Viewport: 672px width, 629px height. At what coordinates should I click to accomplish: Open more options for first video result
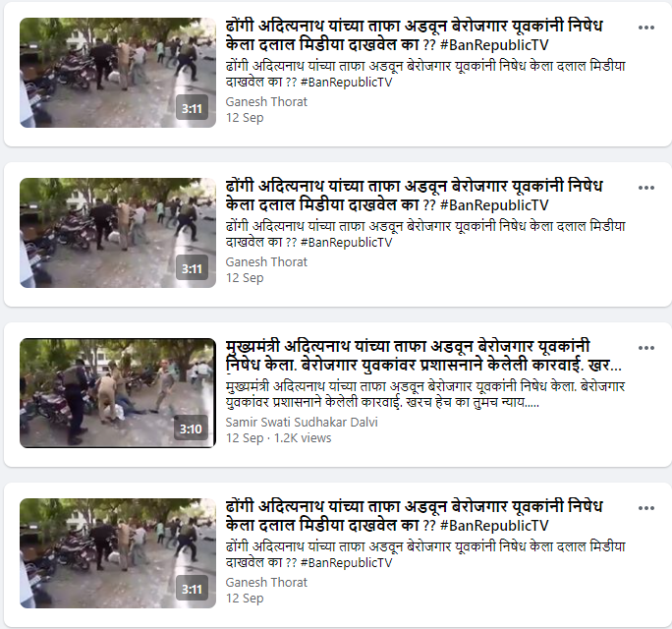pos(645,28)
